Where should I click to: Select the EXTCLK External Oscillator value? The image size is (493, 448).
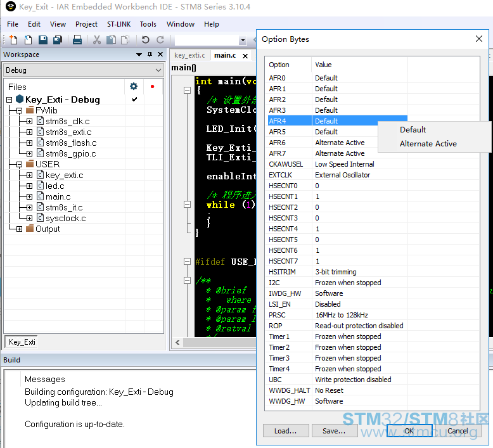point(342,175)
